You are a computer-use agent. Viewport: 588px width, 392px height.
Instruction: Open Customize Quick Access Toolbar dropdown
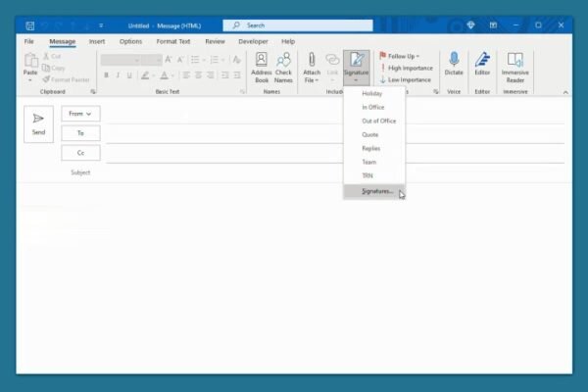pyautogui.click(x=101, y=25)
